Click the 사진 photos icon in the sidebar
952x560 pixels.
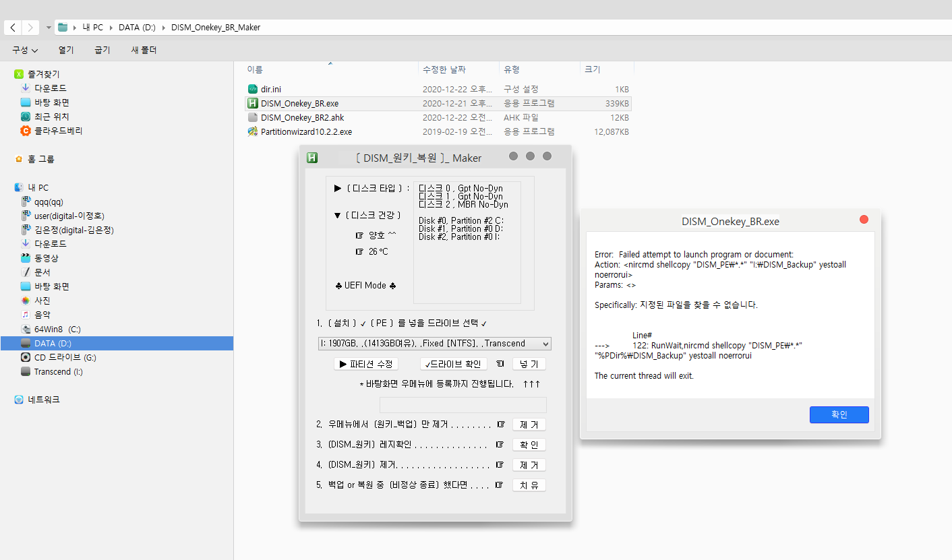point(26,301)
